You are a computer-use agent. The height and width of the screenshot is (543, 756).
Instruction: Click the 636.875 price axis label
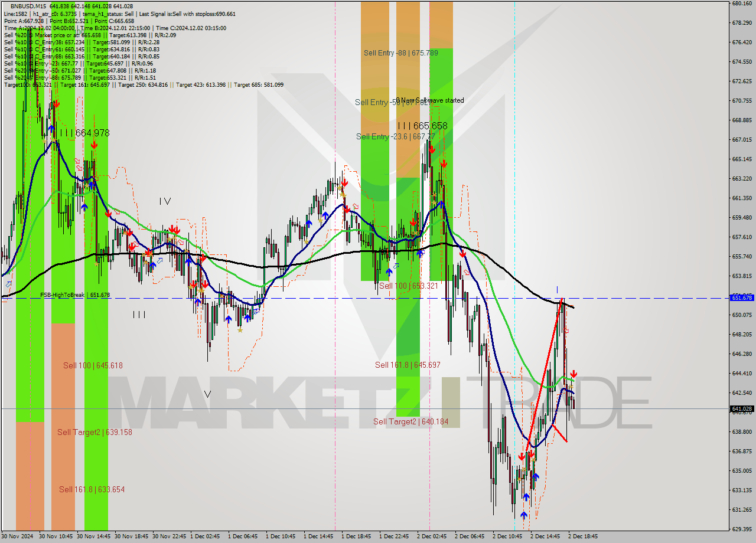click(x=742, y=452)
